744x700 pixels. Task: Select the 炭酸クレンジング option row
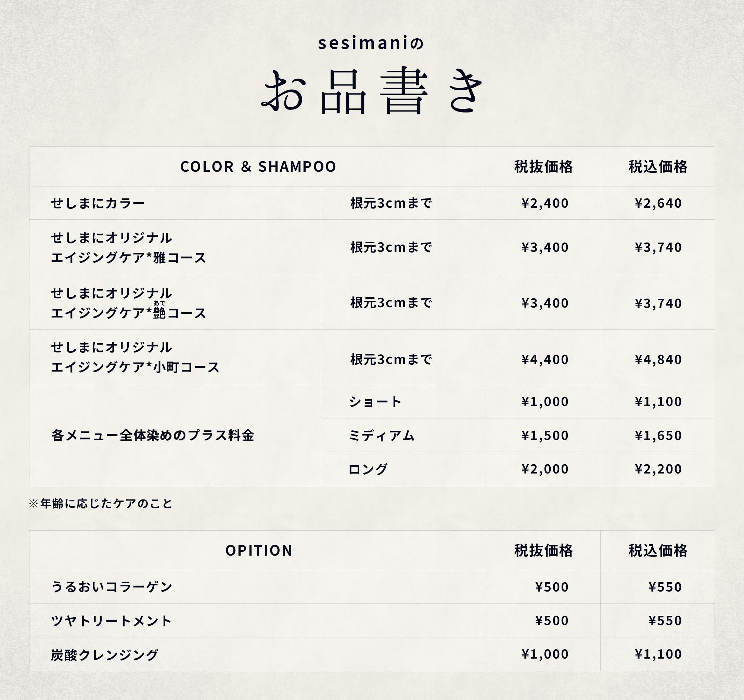click(105, 655)
